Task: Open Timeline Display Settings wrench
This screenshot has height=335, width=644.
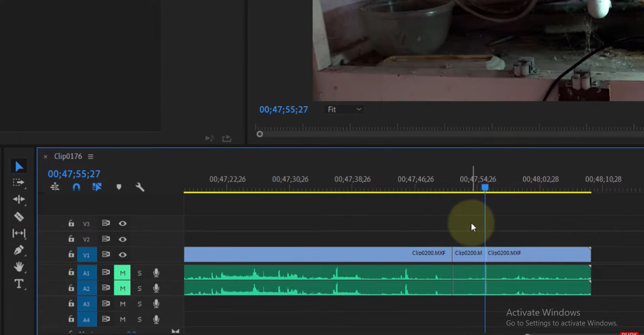Action: 140,187
